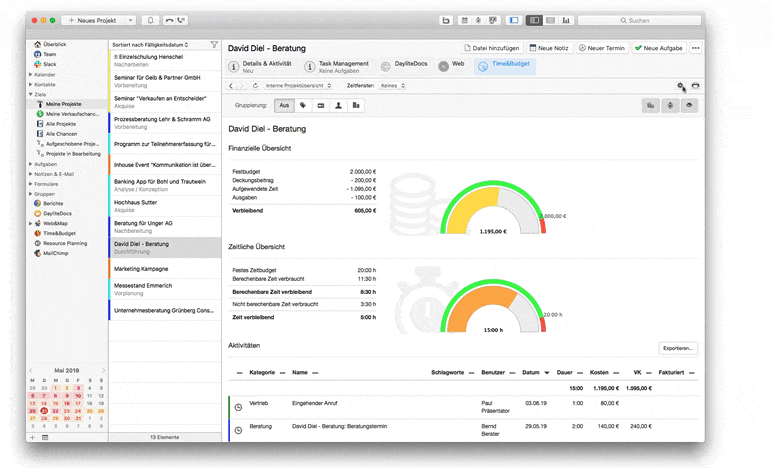Set grouping to Aus
The height and width of the screenshot is (468, 772).
(x=284, y=105)
